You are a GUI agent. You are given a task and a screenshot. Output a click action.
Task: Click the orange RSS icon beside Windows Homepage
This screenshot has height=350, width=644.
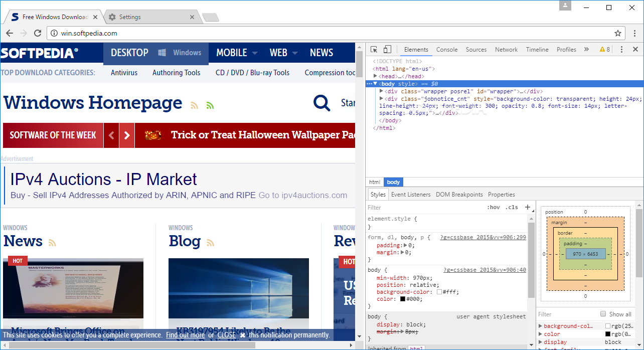pyautogui.click(x=195, y=105)
